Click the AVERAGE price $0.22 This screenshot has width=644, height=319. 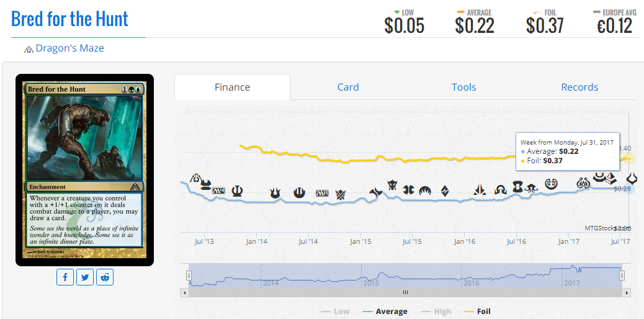tap(475, 26)
